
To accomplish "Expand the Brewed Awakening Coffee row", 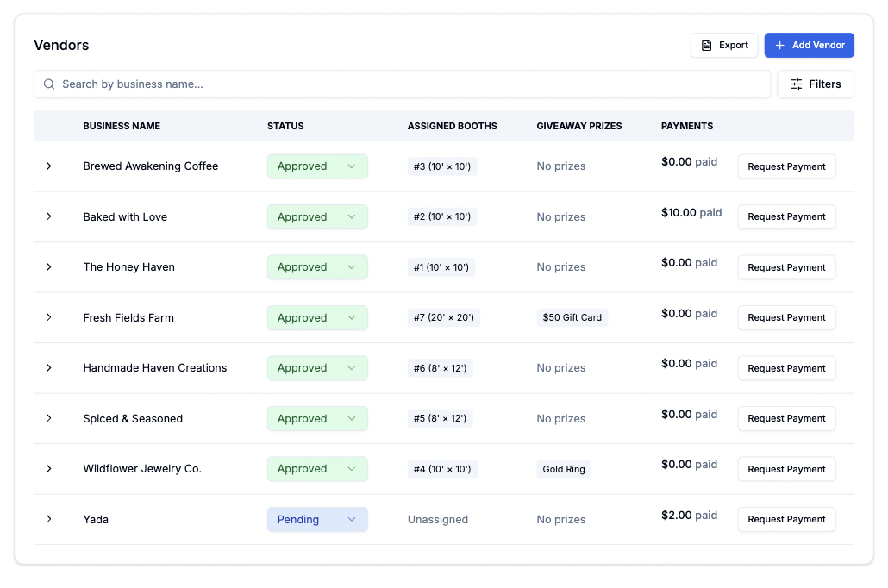I will [x=49, y=166].
